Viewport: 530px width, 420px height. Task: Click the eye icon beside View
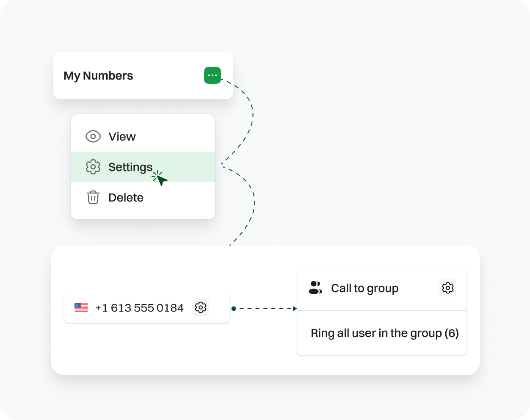tap(93, 136)
